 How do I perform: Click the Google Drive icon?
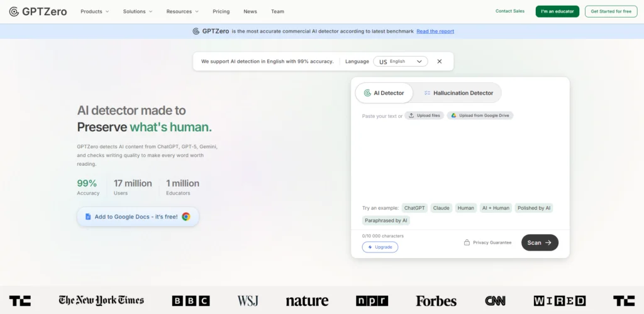pos(454,116)
